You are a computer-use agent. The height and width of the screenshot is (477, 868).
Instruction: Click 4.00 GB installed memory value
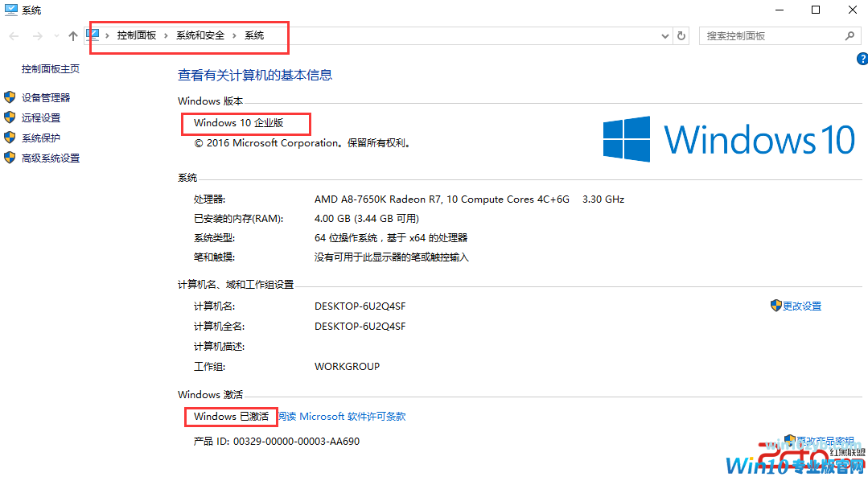click(367, 219)
